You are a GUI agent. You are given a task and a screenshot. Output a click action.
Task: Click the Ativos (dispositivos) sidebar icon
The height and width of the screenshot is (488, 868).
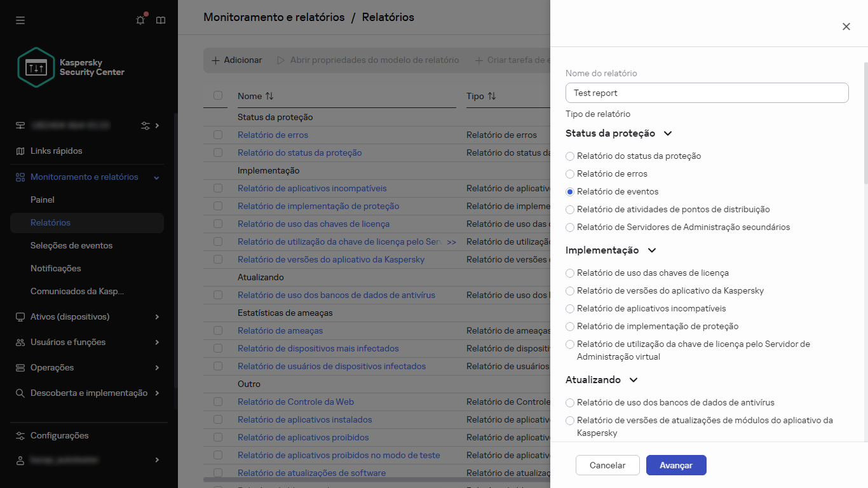[x=20, y=316]
